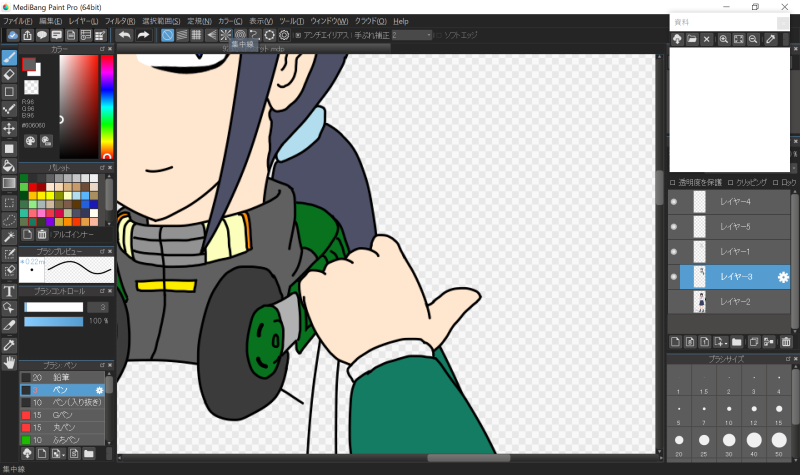Viewport: 800px width, 475px height.
Task: Open the フィルタ menu
Action: tap(119, 21)
